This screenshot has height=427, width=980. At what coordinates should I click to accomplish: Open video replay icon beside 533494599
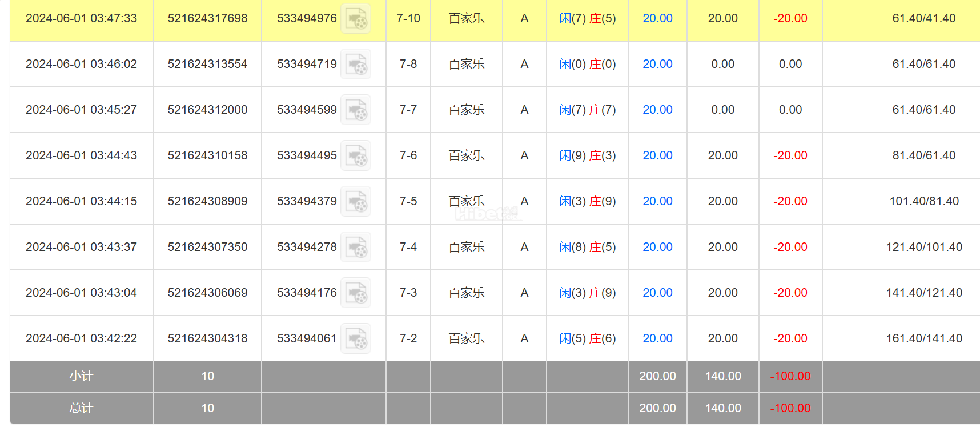pyautogui.click(x=356, y=110)
